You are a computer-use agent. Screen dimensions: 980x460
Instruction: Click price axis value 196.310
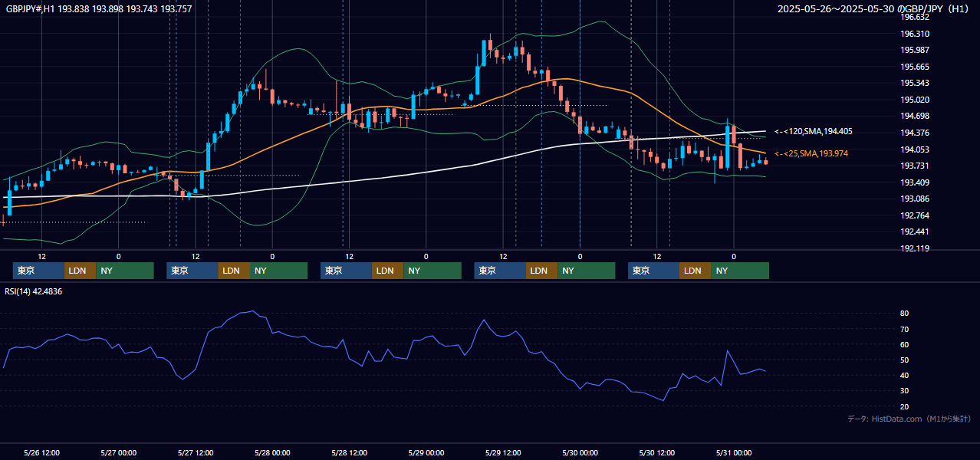click(x=914, y=34)
